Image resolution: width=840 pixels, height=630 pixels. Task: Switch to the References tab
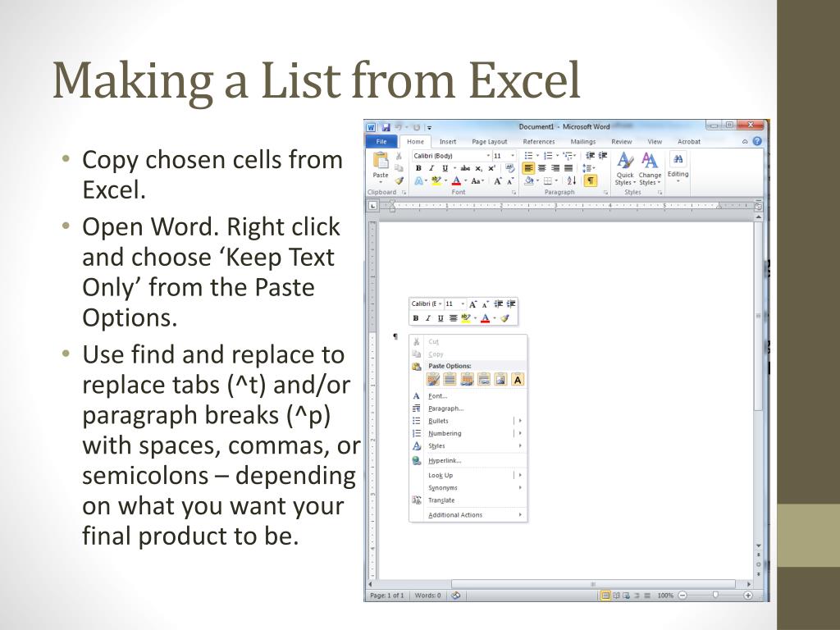coord(538,142)
